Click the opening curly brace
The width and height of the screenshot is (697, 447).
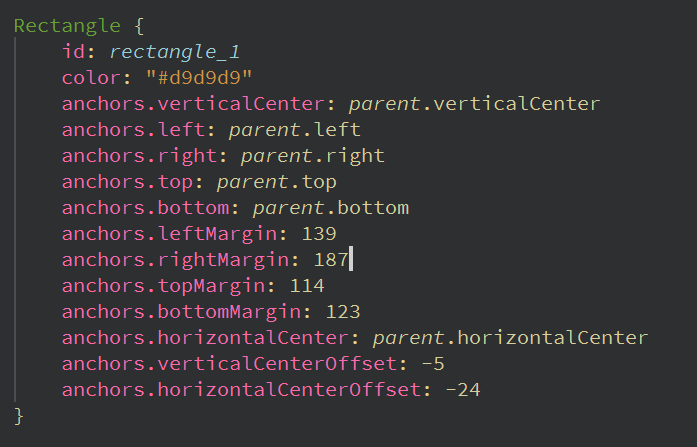(x=139, y=27)
